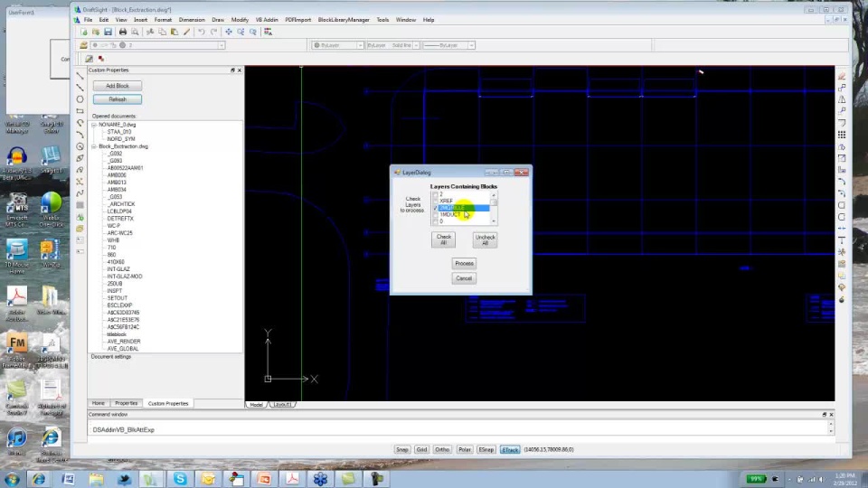Viewport: 868px width, 488px height.
Task: Collapse the NONAME_0.dwg tree node
Action: tap(94, 125)
